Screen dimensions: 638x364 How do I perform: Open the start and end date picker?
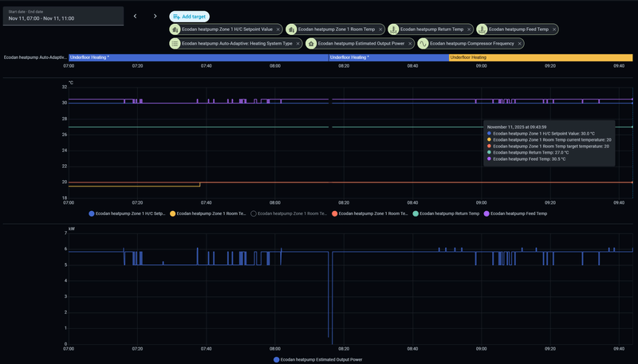[63, 16]
